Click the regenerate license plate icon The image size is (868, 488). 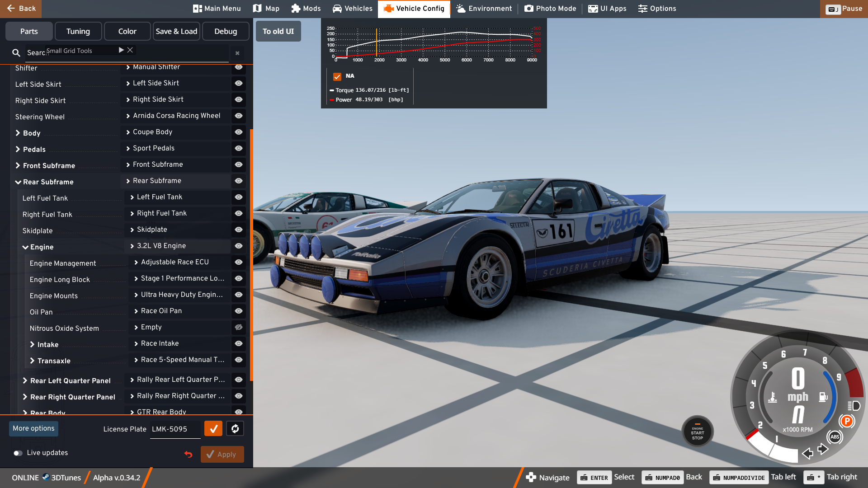(x=235, y=428)
